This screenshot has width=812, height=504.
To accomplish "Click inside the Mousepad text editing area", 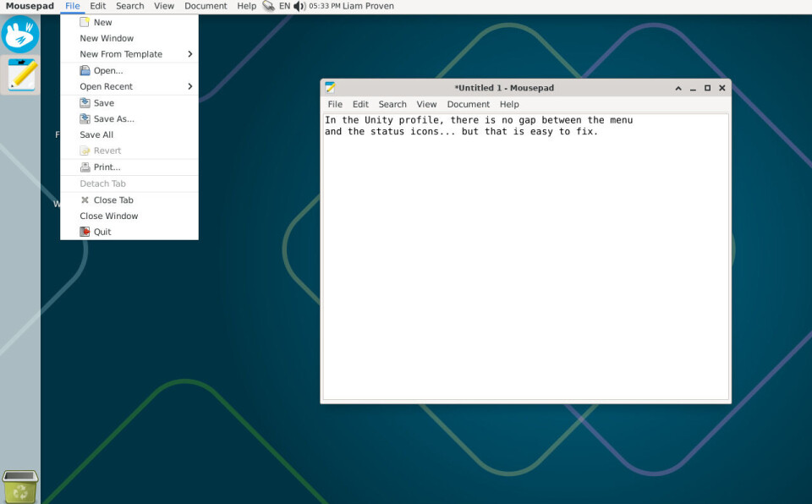I will [x=525, y=256].
